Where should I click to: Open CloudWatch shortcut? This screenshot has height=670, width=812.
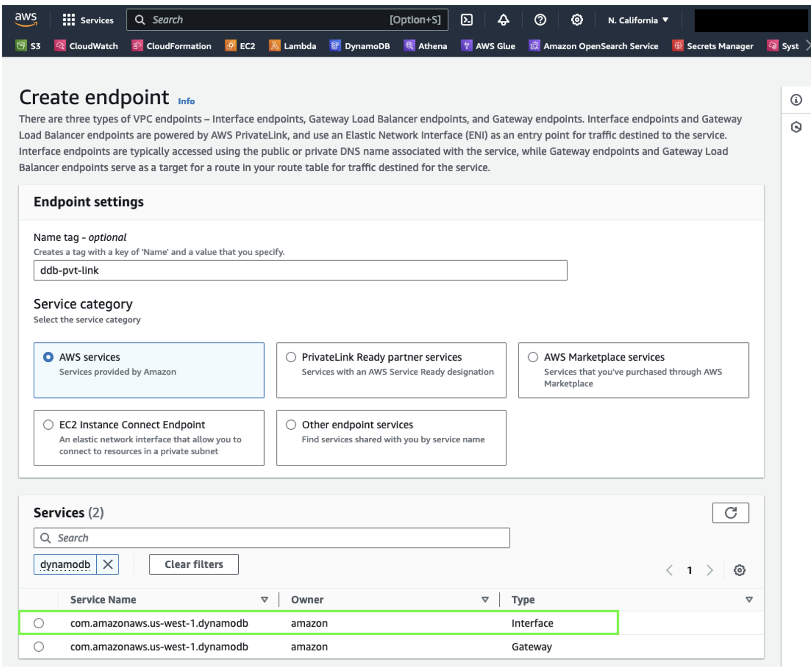click(86, 46)
